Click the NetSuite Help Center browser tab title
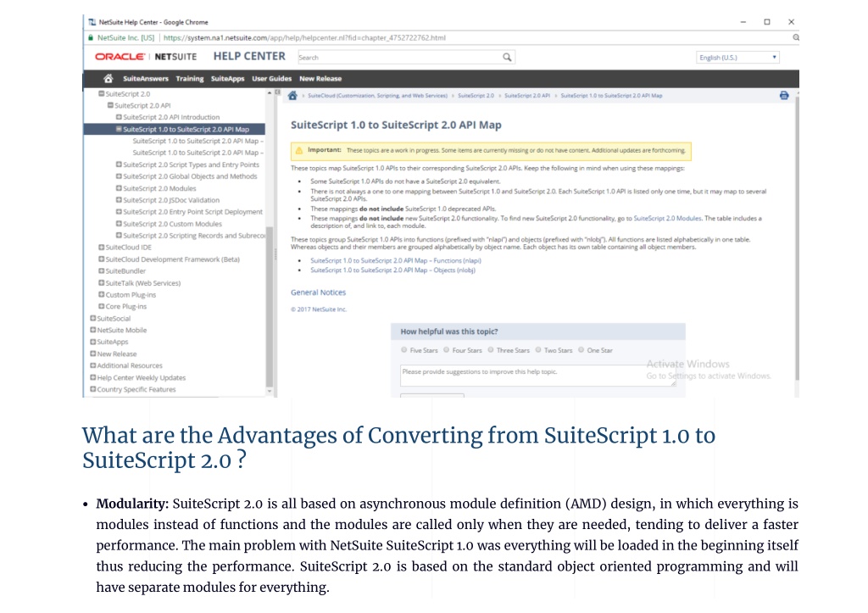868x613 pixels. 153,22
